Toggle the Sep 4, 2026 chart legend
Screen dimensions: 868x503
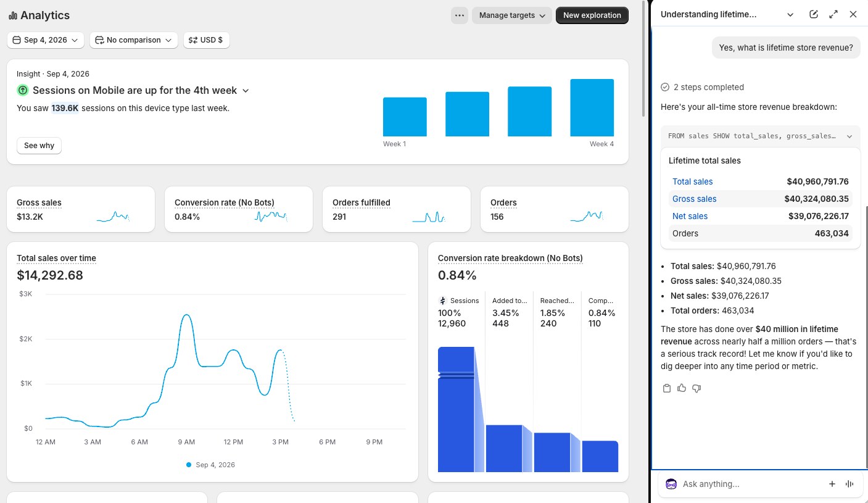pyautogui.click(x=210, y=465)
